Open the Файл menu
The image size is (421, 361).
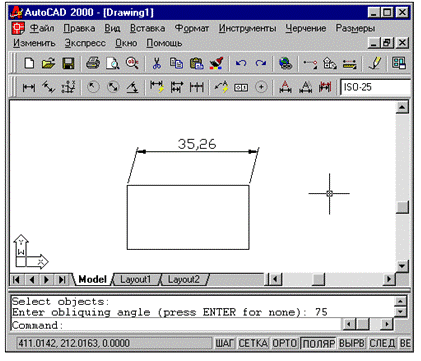click(42, 28)
